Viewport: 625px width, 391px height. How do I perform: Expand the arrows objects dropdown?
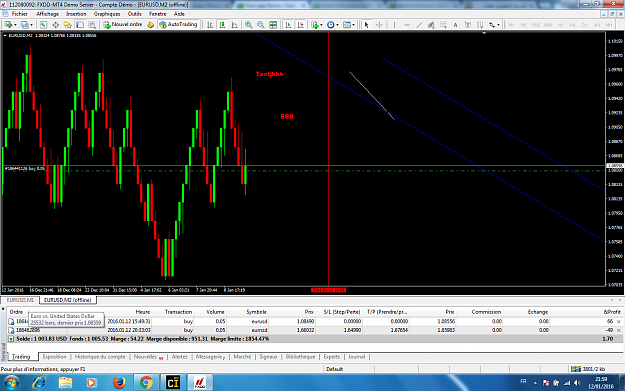coord(498,25)
